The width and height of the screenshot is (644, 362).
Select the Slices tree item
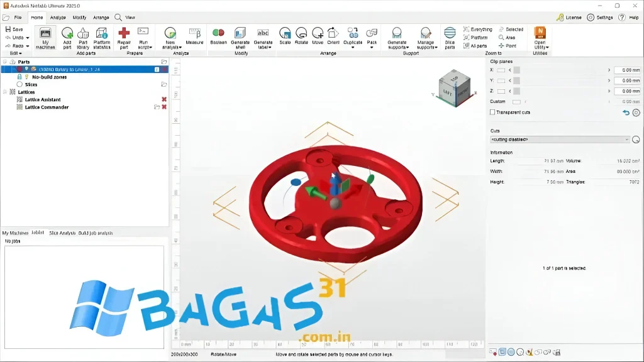click(31, 85)
